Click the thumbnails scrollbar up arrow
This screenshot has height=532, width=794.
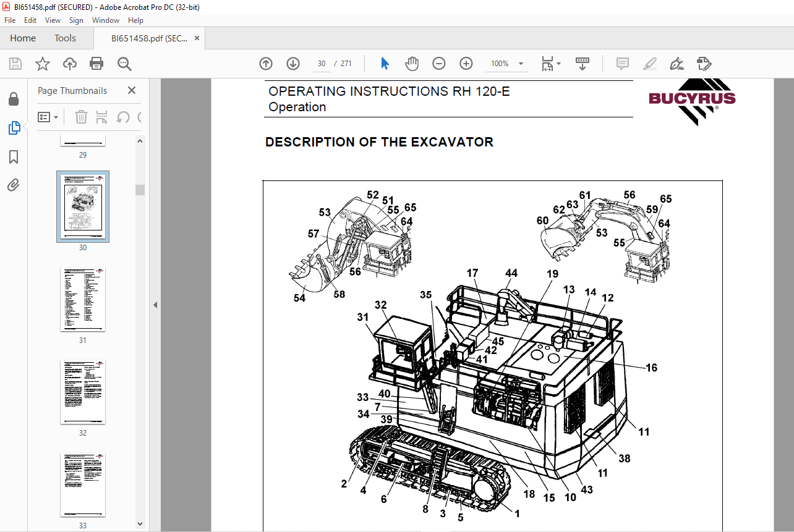tap(140, 141)
